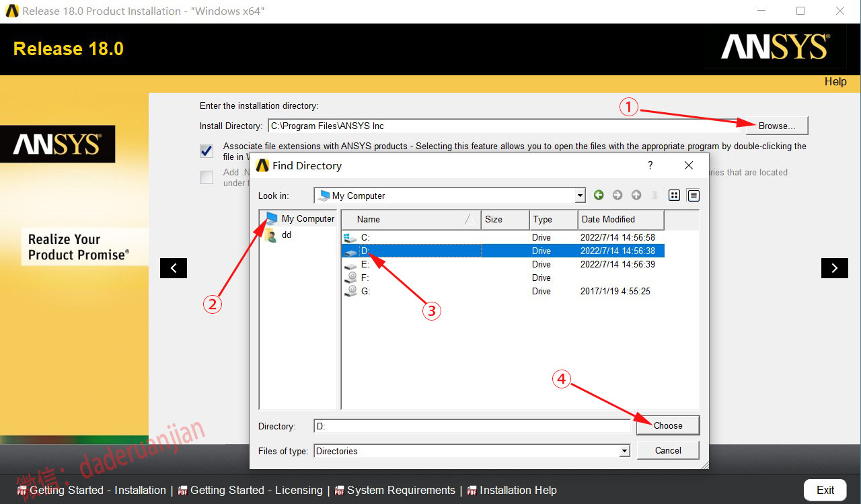861x504 pixels.
Task: Click My Computer icon in sidebar
Action: (x=271, y=218)
